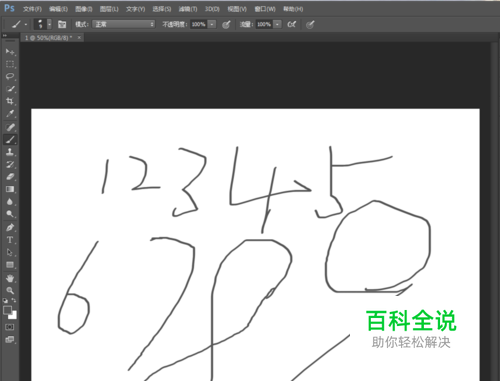500x381 pixels.
Task: Select the Rectangular Marquee tool
Action: click(x=10, y=64)
